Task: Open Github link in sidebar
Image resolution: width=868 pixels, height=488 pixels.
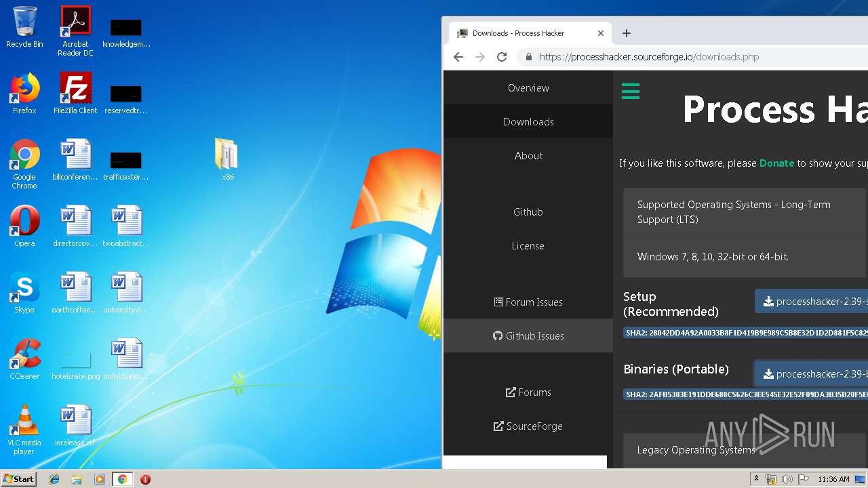Action: point(528,211)
